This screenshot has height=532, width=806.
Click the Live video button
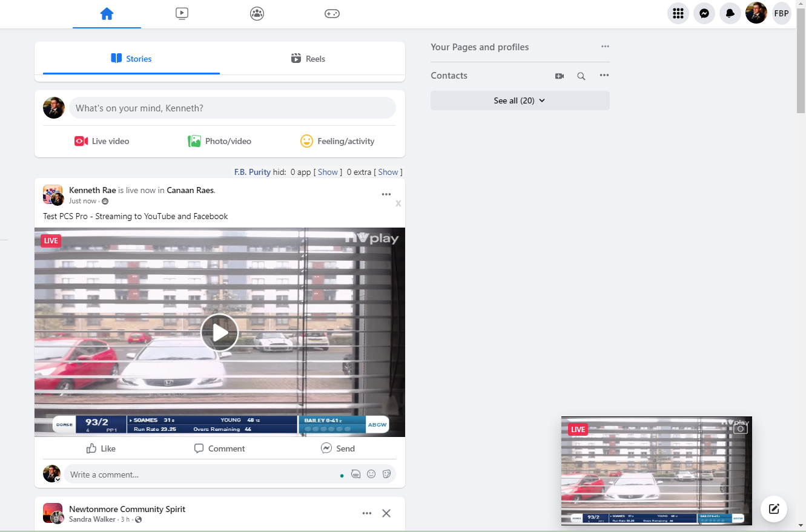102,141
